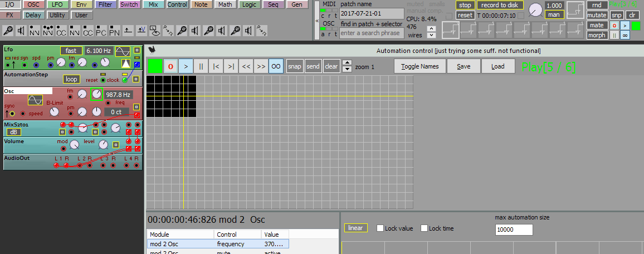Viewport: 644px width, 254px height.
Task: Open the Lfo fast speed range selector
Action: point(71,51)
